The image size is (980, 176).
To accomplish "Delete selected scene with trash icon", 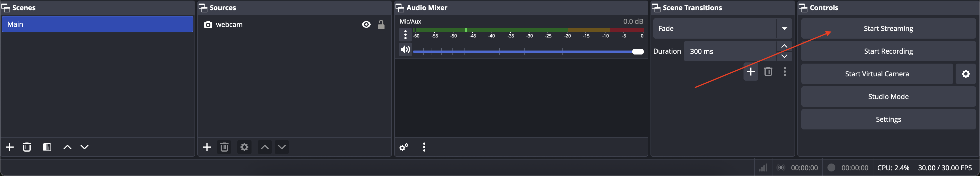I will tap(27, 147).
